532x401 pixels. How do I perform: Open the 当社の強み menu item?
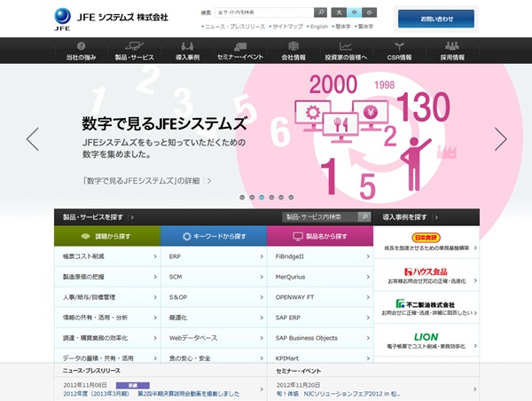click(x=81, y=51)
